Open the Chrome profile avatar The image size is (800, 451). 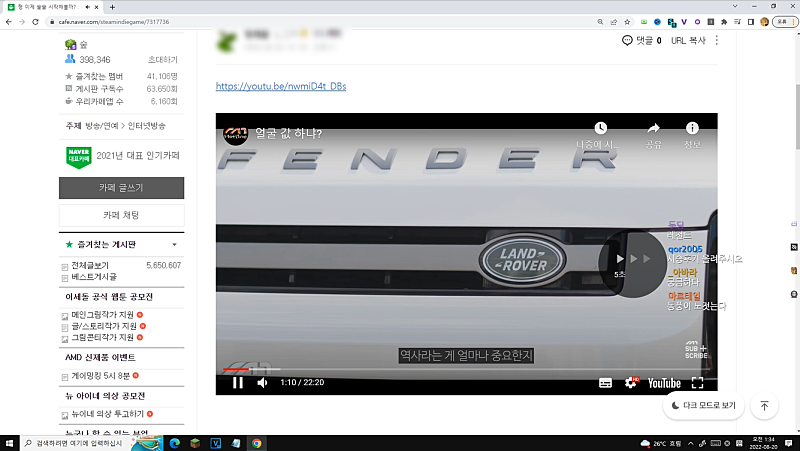[764, 22]
